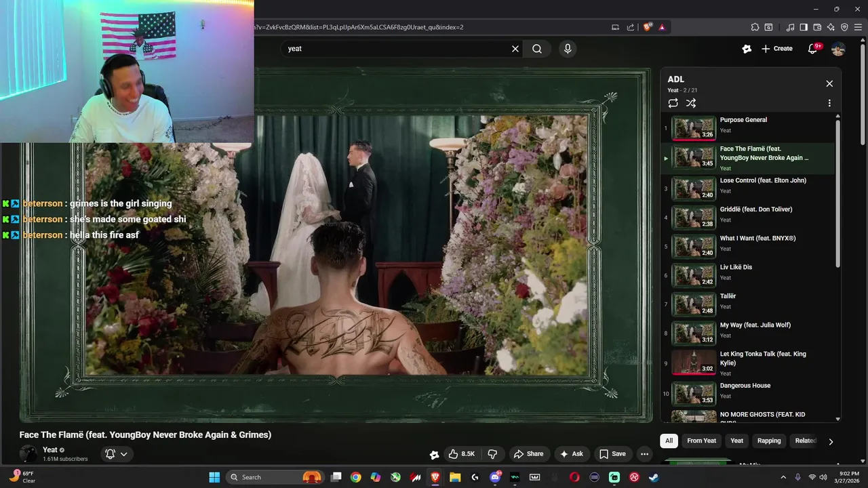This screenshot has width=868, height=488.
Task: Click the Create button
Action: click(776, 49)
